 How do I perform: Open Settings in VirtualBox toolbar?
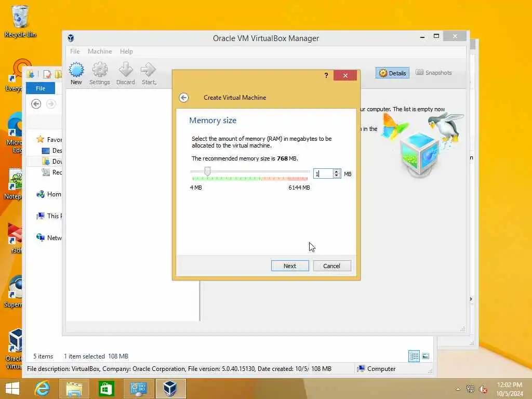99,73
